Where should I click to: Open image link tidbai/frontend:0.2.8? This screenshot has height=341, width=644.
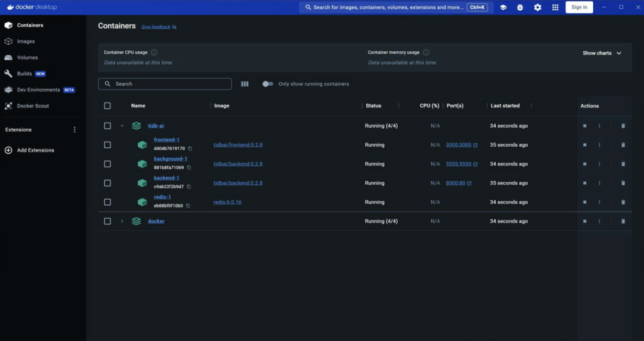click(238, 145)
